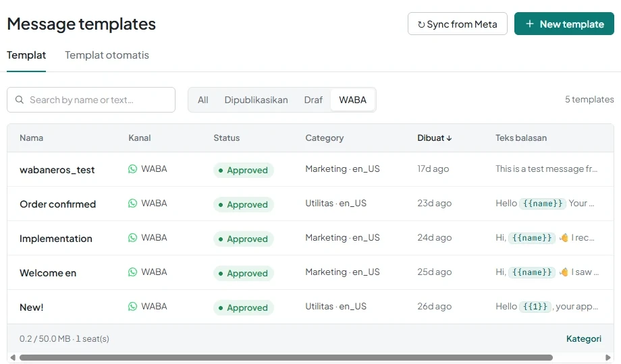The height and width of the screenshot is (364, 621).
Task: Open the Implementation template
Action: [x=56, y=239]
